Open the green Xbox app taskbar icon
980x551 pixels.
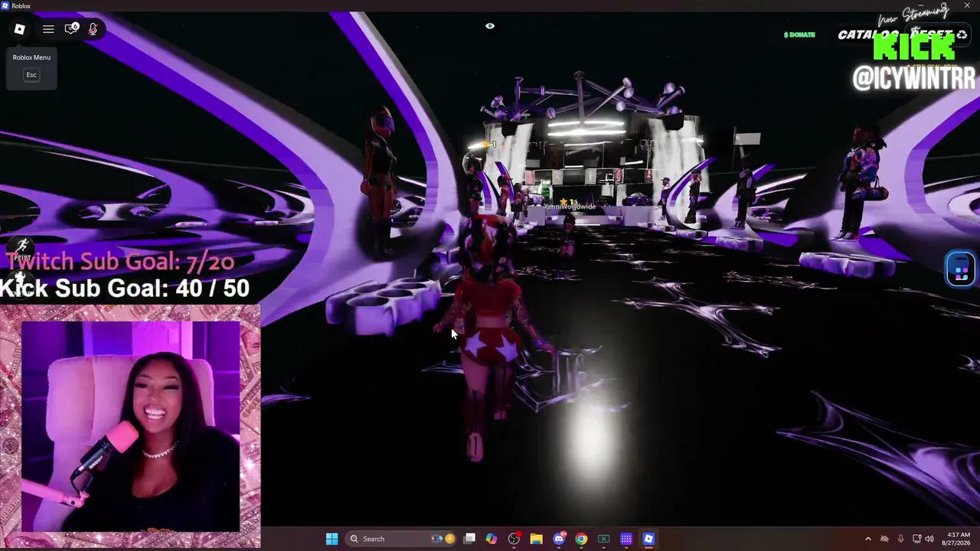click(603, 539)
